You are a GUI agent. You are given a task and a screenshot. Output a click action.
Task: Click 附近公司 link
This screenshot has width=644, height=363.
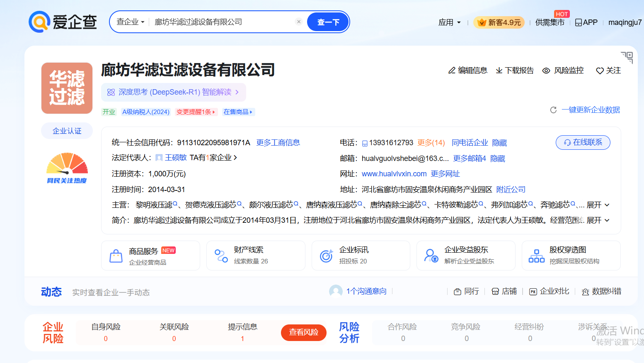tap(511, 190)
